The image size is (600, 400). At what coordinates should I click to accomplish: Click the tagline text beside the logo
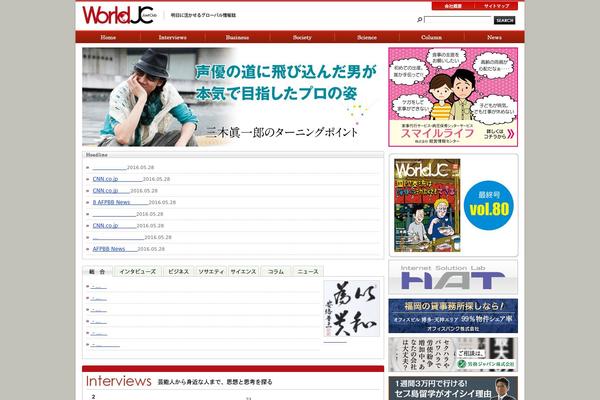pyautogui.click(x=203, y=15)
